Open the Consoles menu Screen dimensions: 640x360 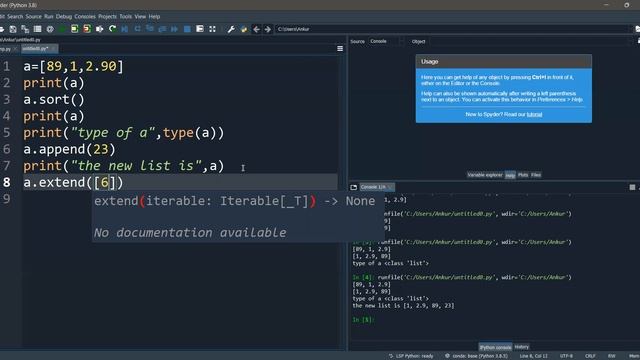click(x=85, y=16)
